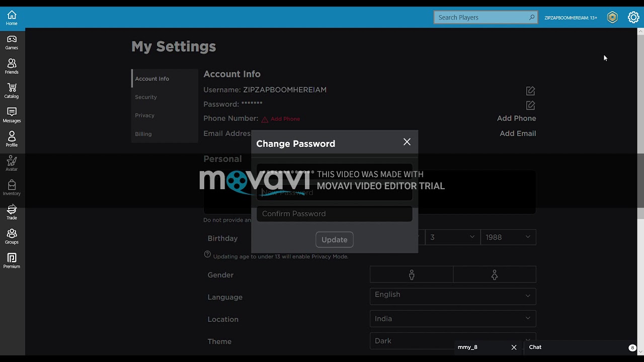
Task: Switch to the Privacy settings tab
Action: [165, 116]
